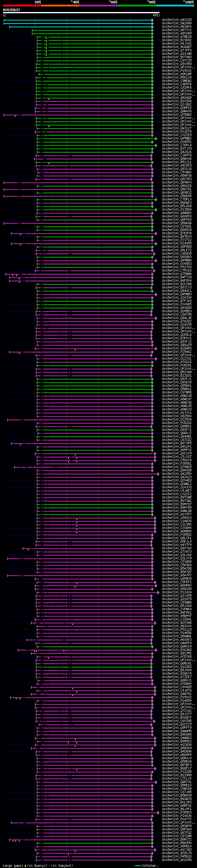The width and height of the screenshot is (197, 868).
Task: Click the UniRef100_A9S0R9 label
Action: pyautogui.click(x=177, y=33)
